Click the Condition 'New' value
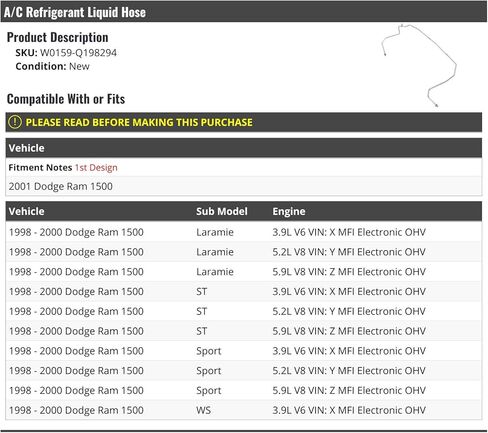 79,66
